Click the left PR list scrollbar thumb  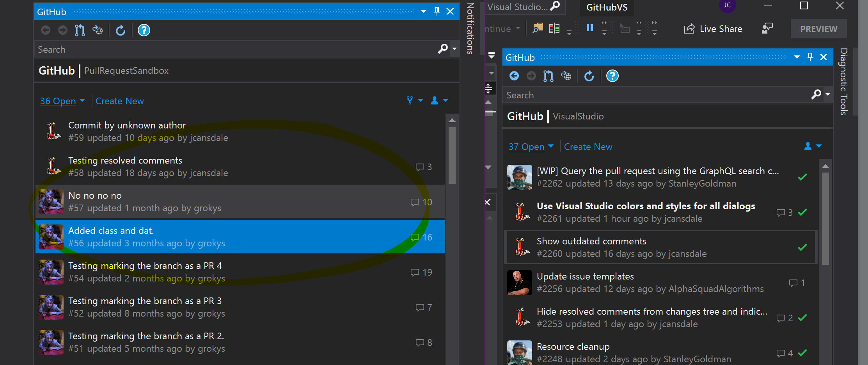coord(452,155)
